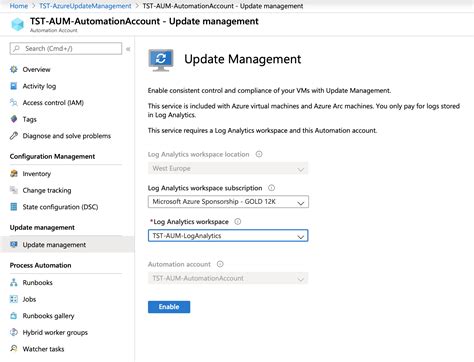Viewport: 474px width, 362px height.
Task: Collapse the sidebar with the double chevron
Action: click(x=128, y=49)
